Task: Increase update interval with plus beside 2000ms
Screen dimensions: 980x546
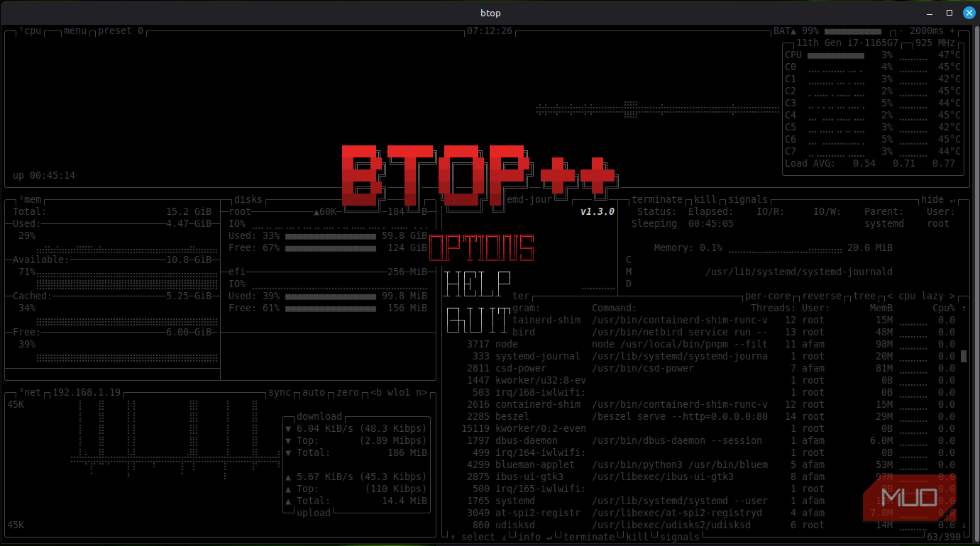Action: pos(952,31)
